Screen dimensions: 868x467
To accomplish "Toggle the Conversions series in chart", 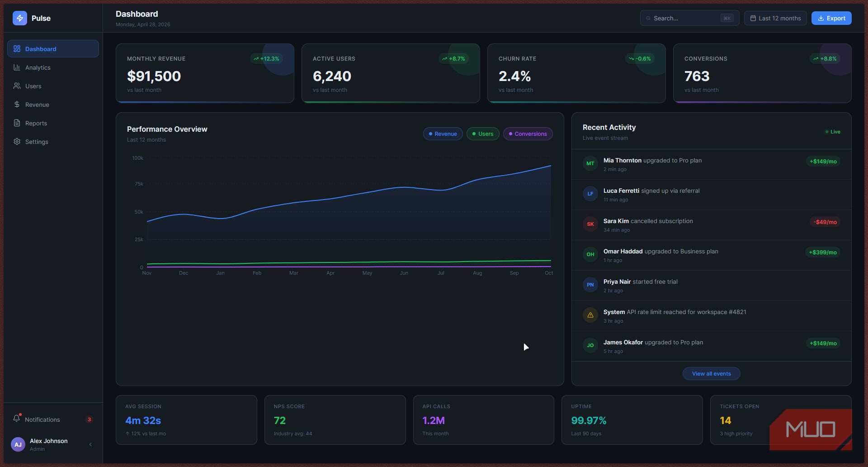I will click(528, 134).
